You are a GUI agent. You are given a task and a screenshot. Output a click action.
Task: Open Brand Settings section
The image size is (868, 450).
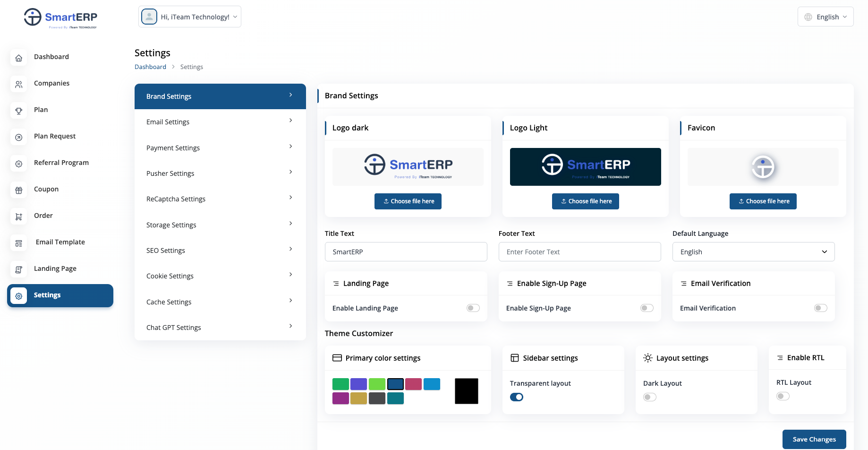click(220, 96)
